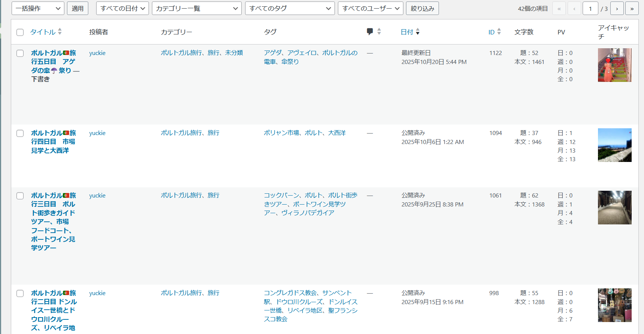Open the ocean view featured thumbnail
This screenshot has height=334, width=644.
(x=614, y=145)
